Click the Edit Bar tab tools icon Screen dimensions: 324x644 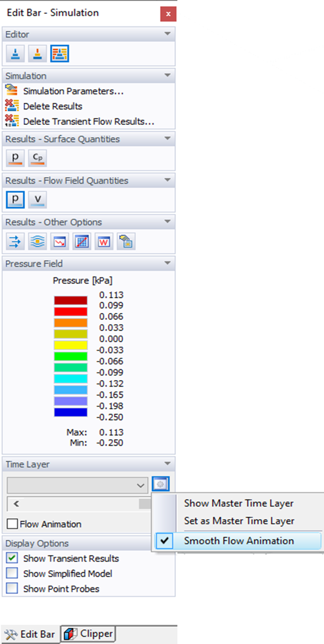click(11, 634)
